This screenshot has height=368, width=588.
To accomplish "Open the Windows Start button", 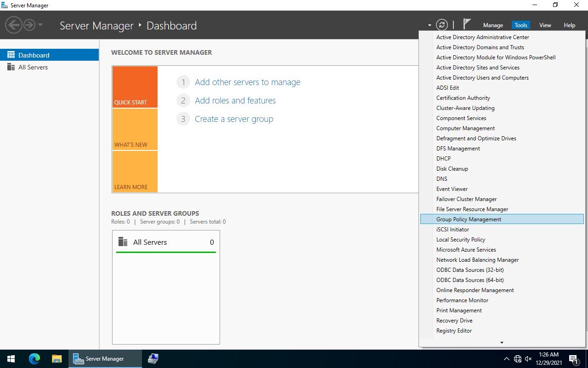I will tap(11, 358).
